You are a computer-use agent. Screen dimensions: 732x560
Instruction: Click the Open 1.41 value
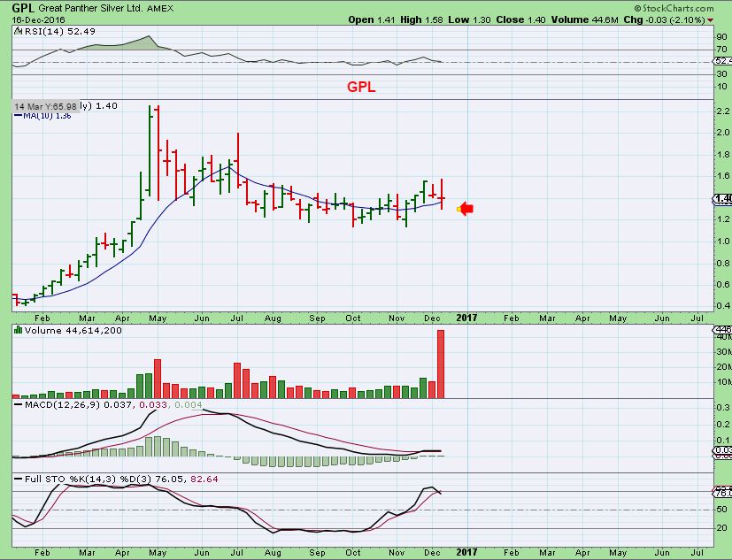coord(372,19)
